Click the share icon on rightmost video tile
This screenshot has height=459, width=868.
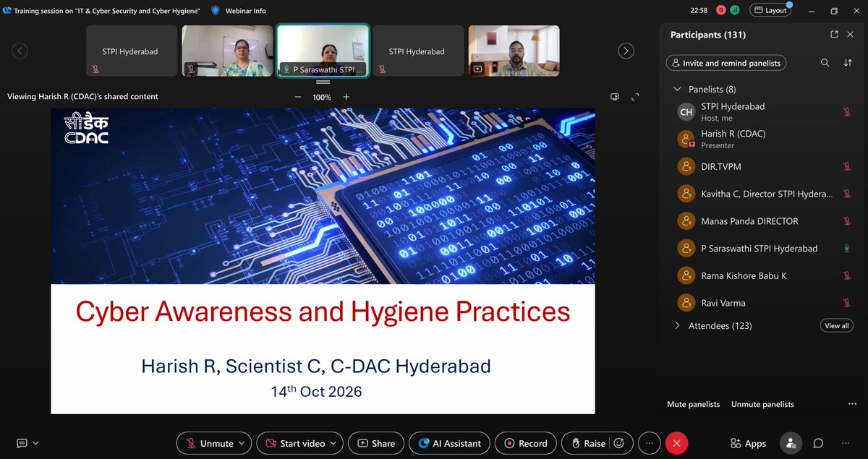pos(477,69)
